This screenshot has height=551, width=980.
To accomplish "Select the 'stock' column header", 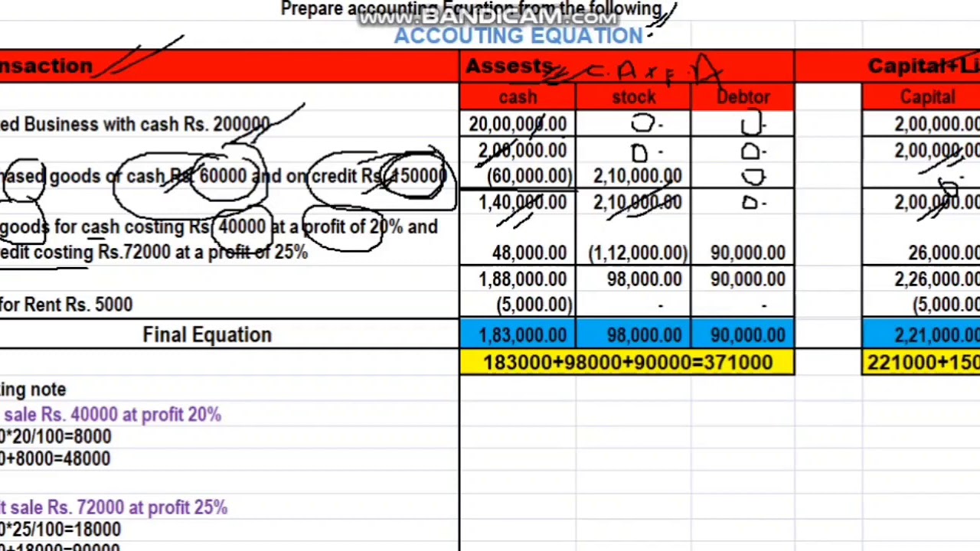I will tap(633, 97).
